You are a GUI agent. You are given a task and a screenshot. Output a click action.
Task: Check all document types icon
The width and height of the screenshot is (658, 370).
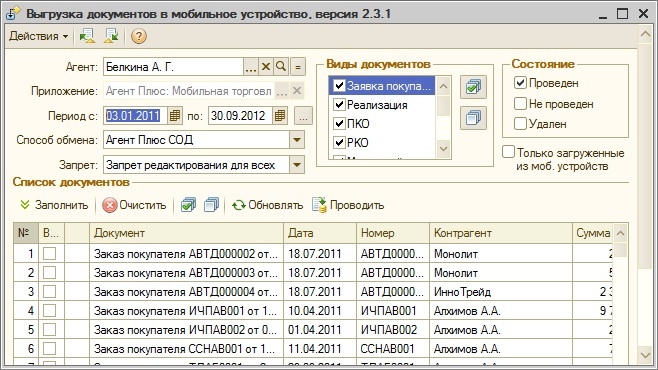473,87
